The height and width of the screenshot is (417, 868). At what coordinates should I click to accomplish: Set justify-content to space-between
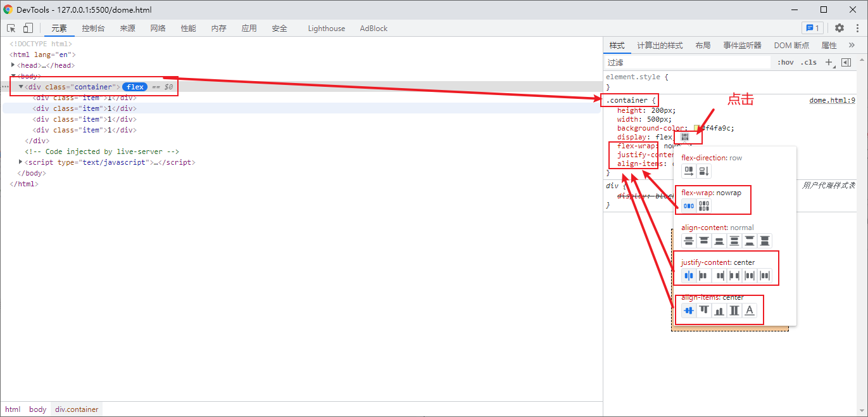[734, 275]
